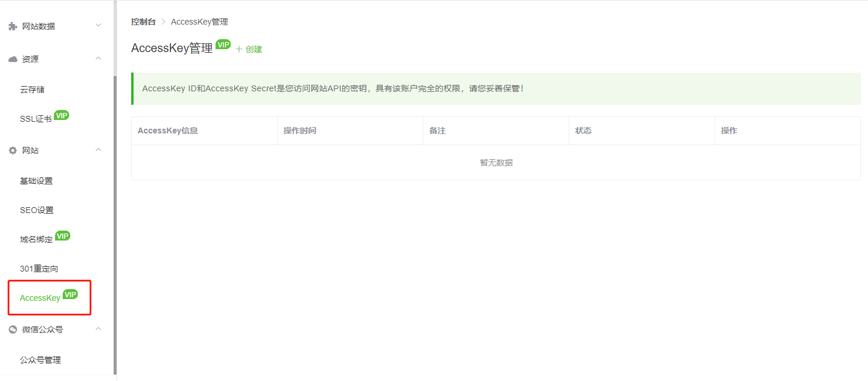
Task: Click the 创建 button to create an AccessKey
Action: click(252, 49)
